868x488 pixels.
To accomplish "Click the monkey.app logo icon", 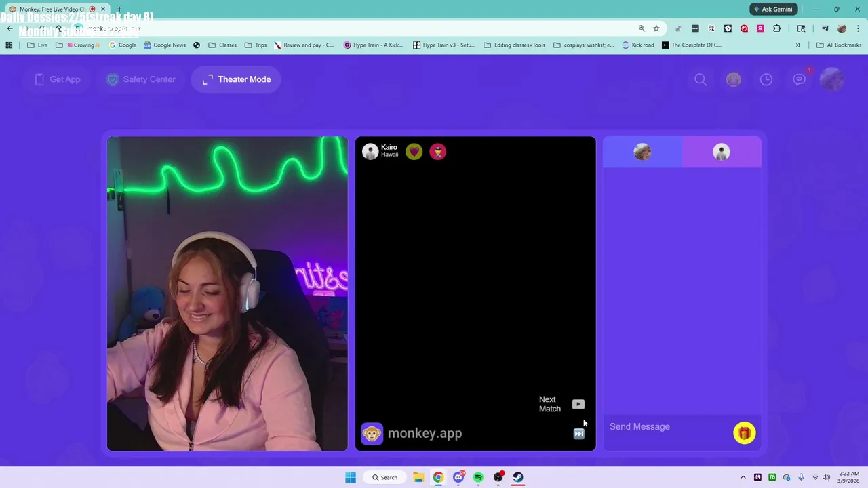I will point(372,433).
